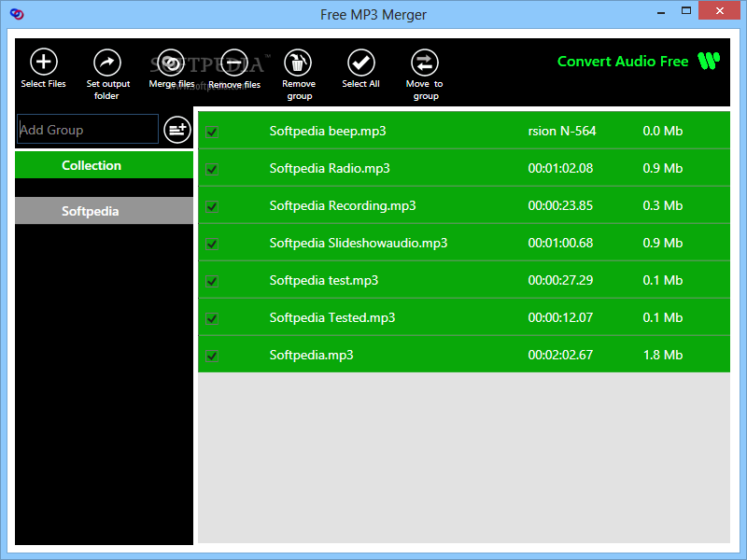
Task: Select the Softpedia test.mp3 file name
Action: (x=324, y=280)
